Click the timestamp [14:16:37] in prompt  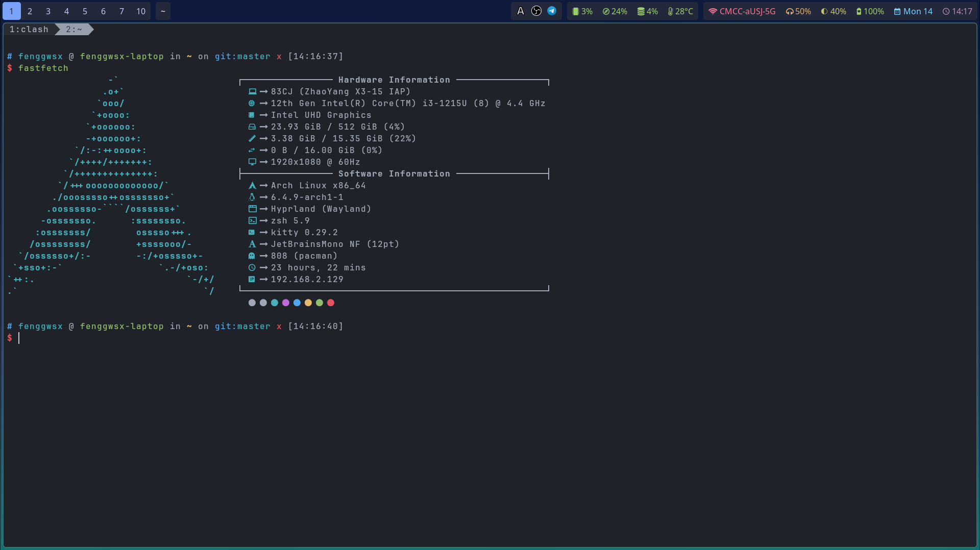(x=316, y=57)
